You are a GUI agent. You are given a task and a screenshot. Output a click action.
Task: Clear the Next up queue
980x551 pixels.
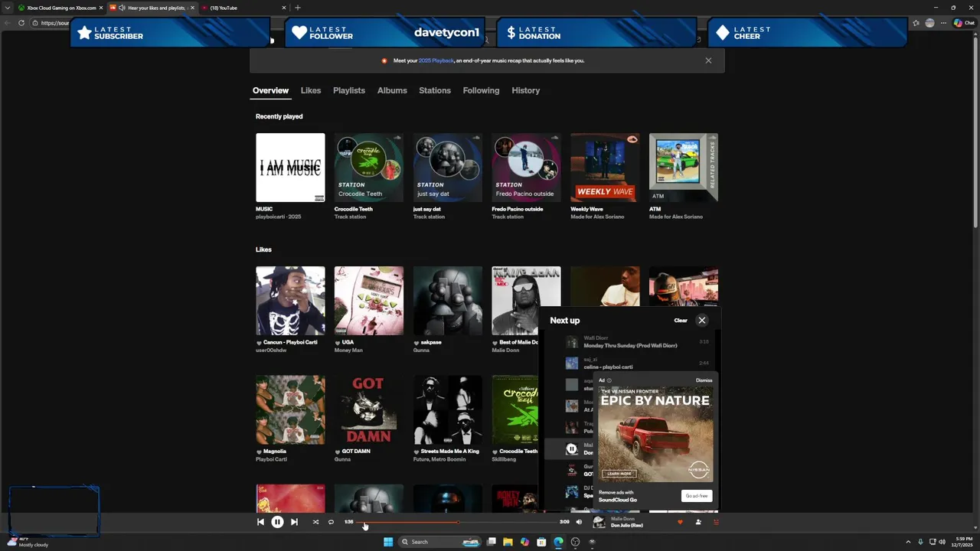(681, 320)
